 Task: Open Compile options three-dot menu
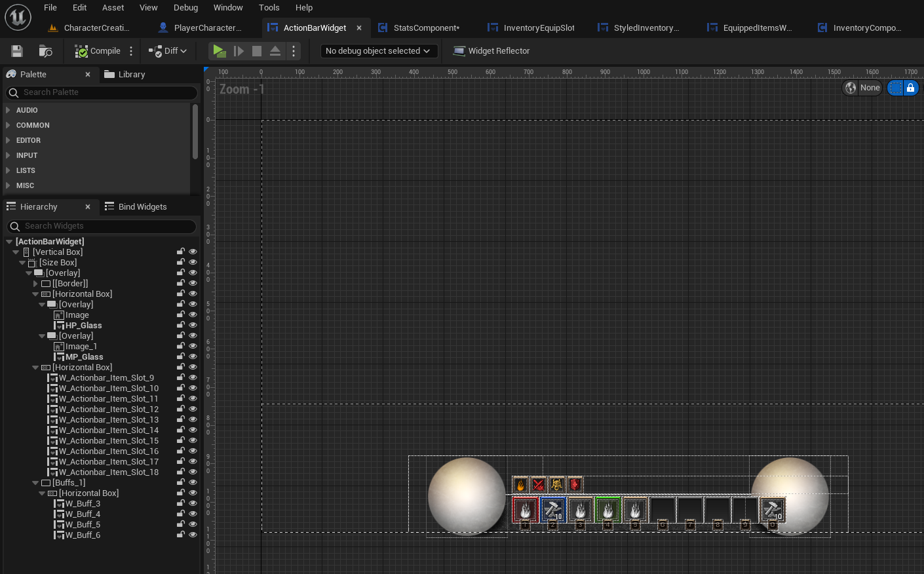(131, 51)
